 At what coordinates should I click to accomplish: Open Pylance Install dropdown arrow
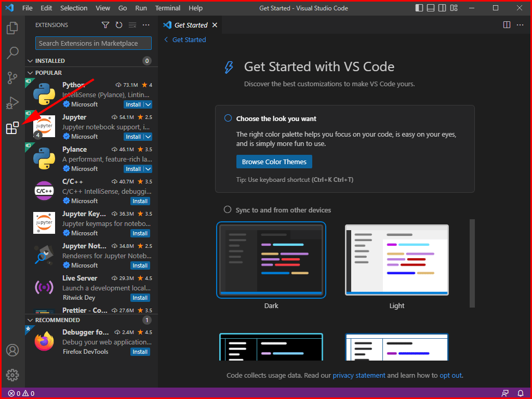point(148,169)
